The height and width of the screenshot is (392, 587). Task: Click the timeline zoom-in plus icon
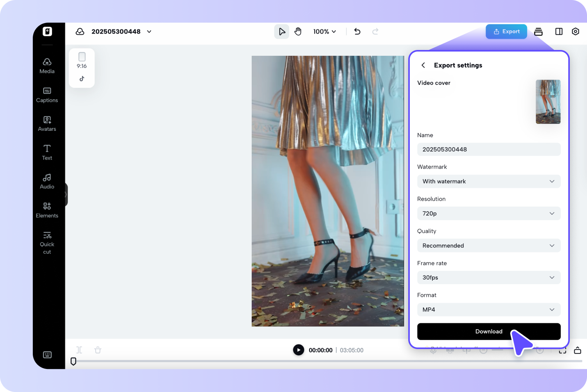pos(540,351)
